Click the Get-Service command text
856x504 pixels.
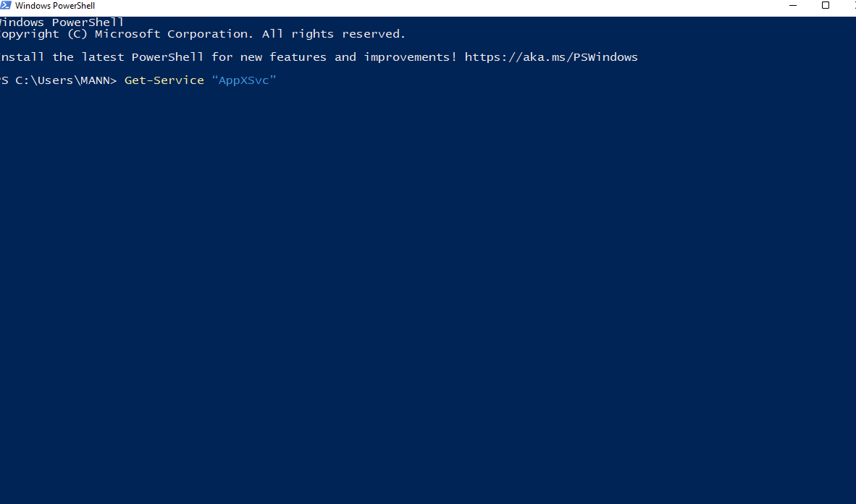click(x=164, y=80)
